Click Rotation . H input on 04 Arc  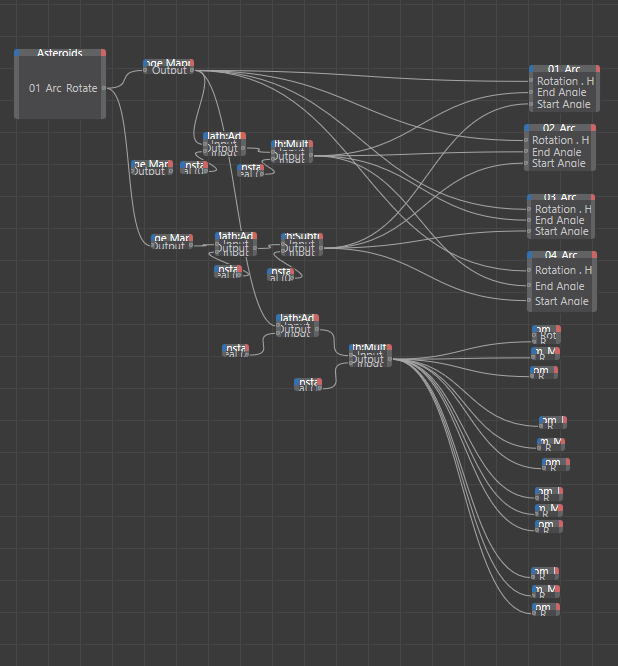(530, 270)
